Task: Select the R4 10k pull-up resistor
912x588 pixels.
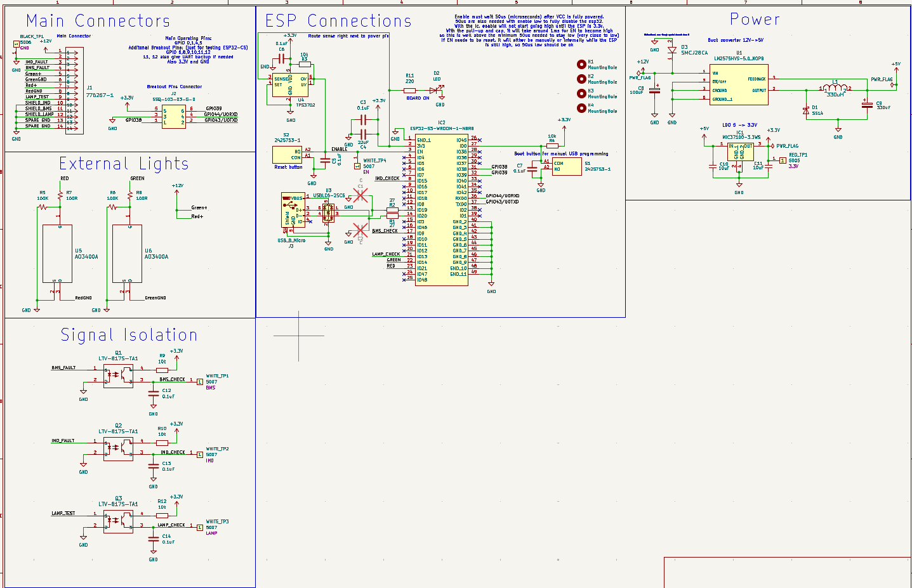Action: click(x=552, y=146)
